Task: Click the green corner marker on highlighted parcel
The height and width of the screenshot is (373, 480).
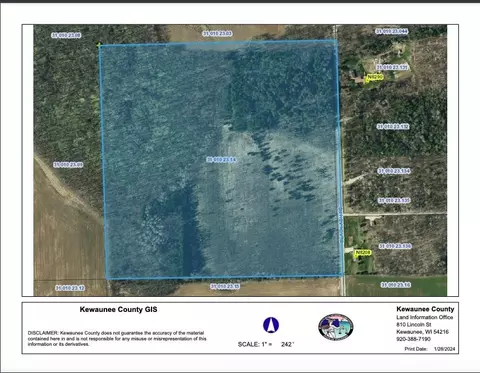Action: tap(99, 44)
